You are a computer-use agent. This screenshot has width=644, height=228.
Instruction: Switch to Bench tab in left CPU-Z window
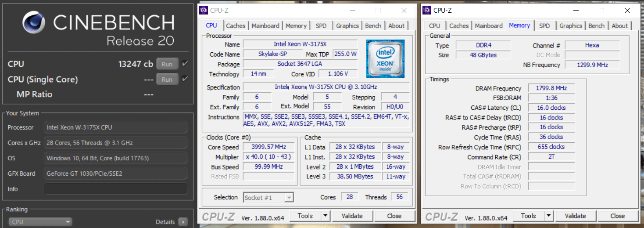coord(373,26)
